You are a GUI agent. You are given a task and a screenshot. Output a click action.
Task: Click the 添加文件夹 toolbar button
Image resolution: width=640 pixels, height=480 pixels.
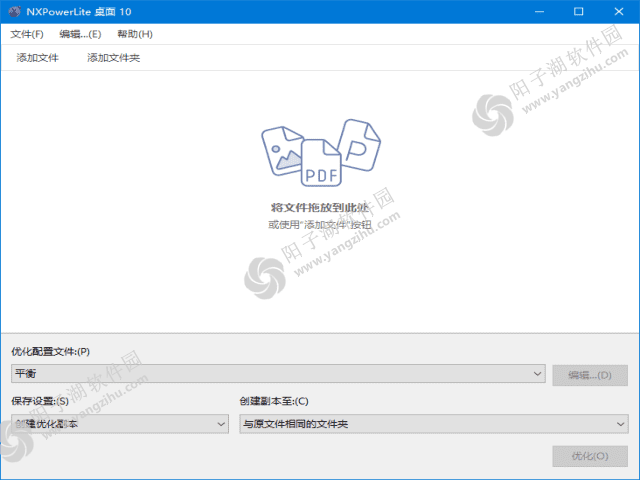113,58
